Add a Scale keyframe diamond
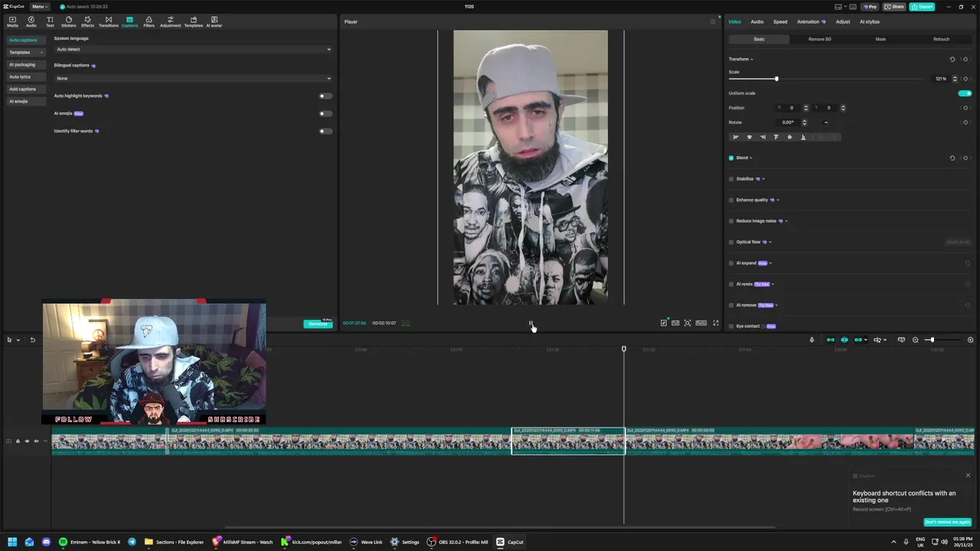This screenshot has width=980, height=551. coord(965,79)
